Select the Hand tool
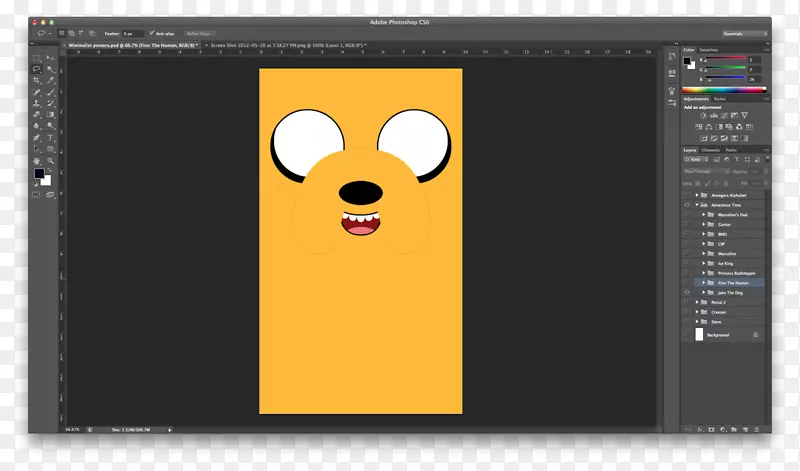 click(x=37, y=160)
